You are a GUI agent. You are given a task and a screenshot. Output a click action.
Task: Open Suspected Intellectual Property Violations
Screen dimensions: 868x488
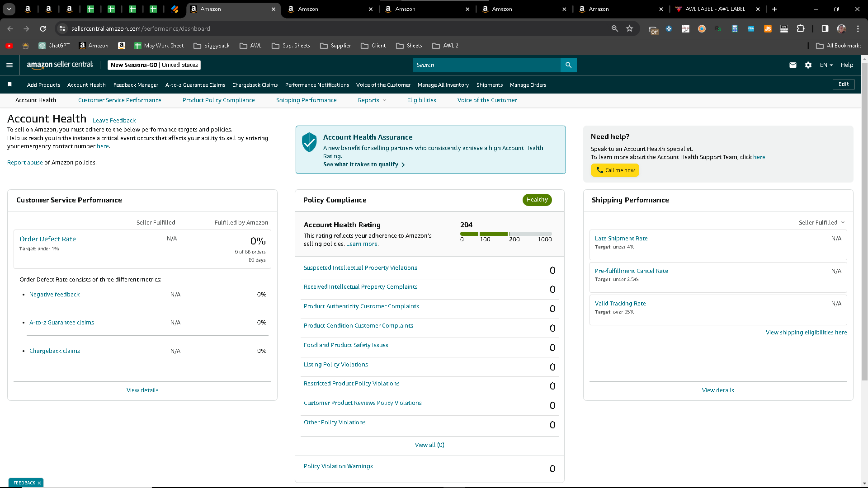pyautogui.click(x=360, y=268)
